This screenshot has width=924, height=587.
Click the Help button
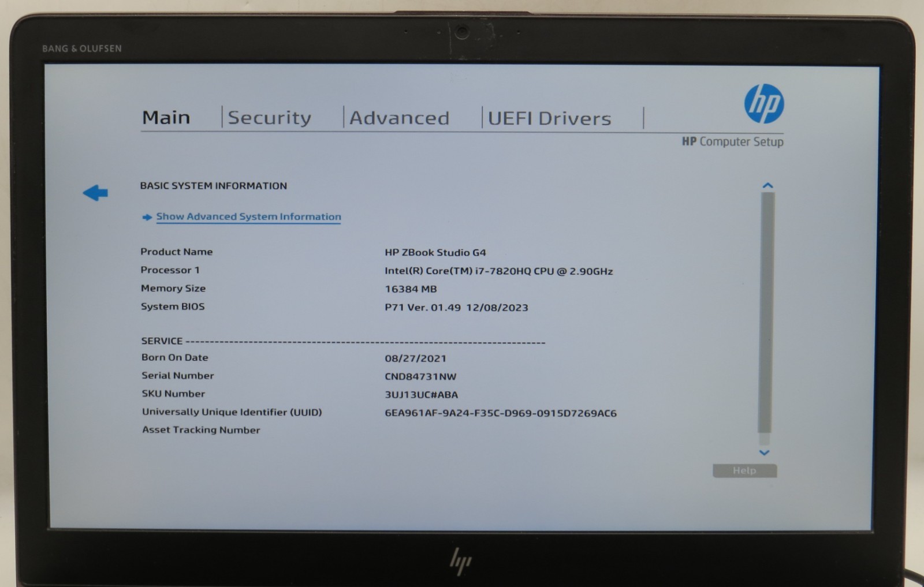click(x=744, y=470)
